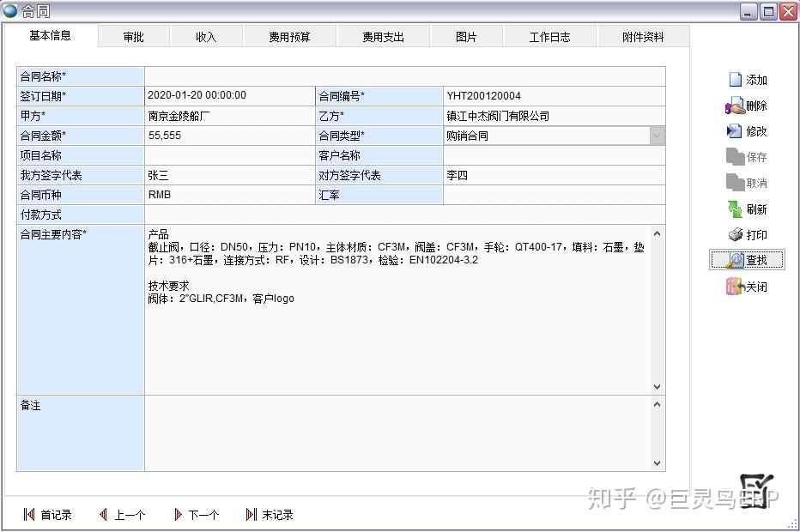Screen dimensions: 800x532
Task: Click the empty 汇率 field
Action: pos(555,195)
